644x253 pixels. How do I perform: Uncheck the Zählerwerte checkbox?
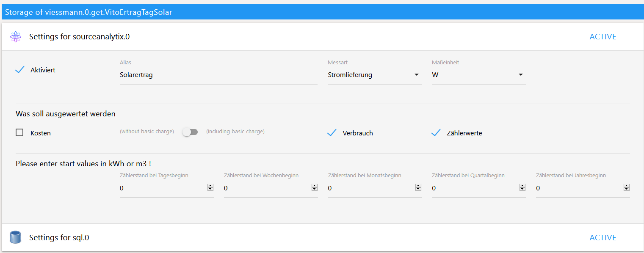436,133
